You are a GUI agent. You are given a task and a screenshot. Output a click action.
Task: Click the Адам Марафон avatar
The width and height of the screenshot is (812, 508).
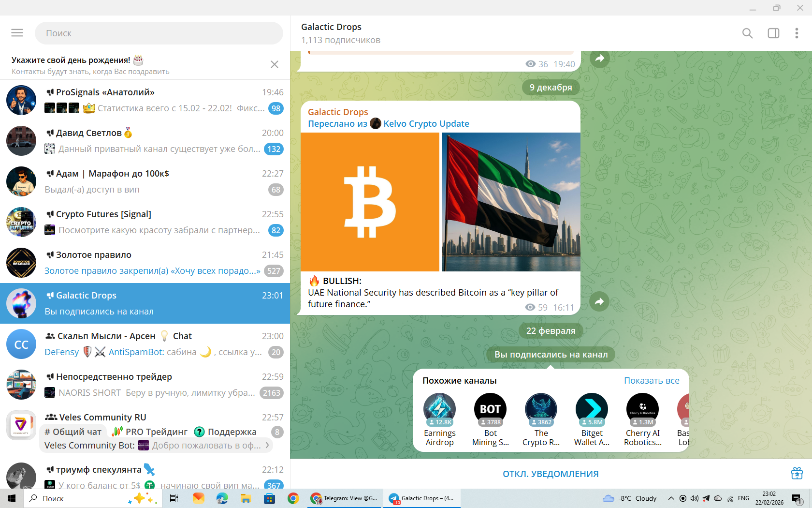click(21, 181)
